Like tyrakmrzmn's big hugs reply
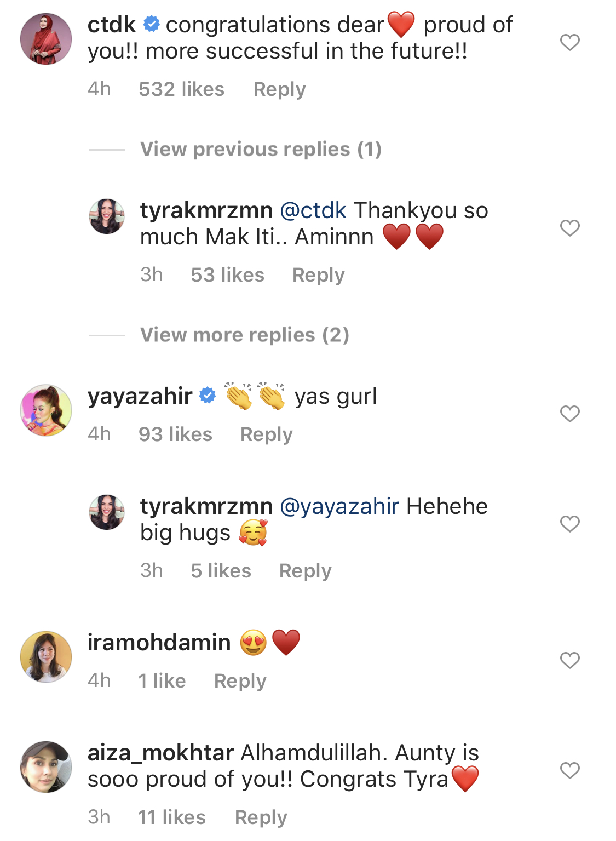This screenshot has height=841, width=616. 569,524
